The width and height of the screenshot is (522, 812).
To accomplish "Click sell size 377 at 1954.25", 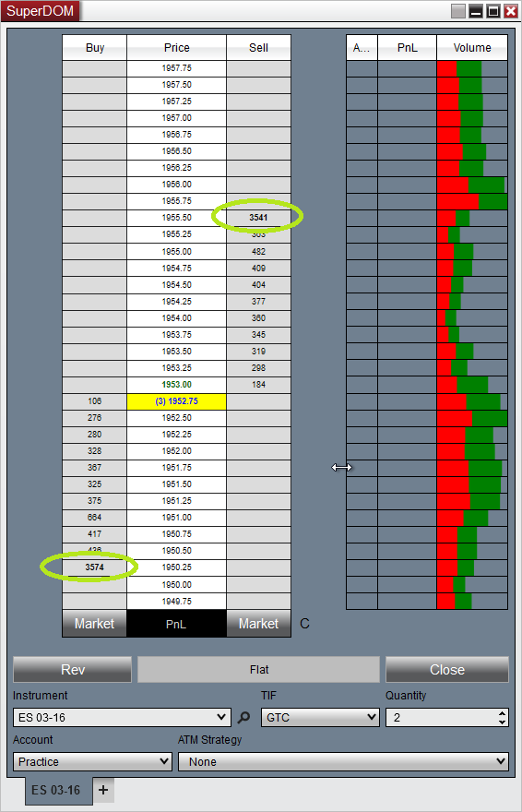I will coord(258,302).
